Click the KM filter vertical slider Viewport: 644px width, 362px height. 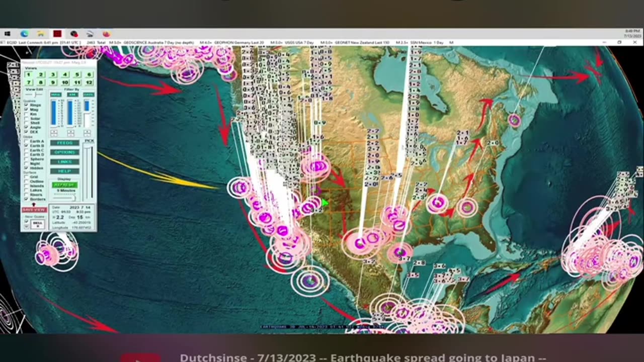click(70, 113)
